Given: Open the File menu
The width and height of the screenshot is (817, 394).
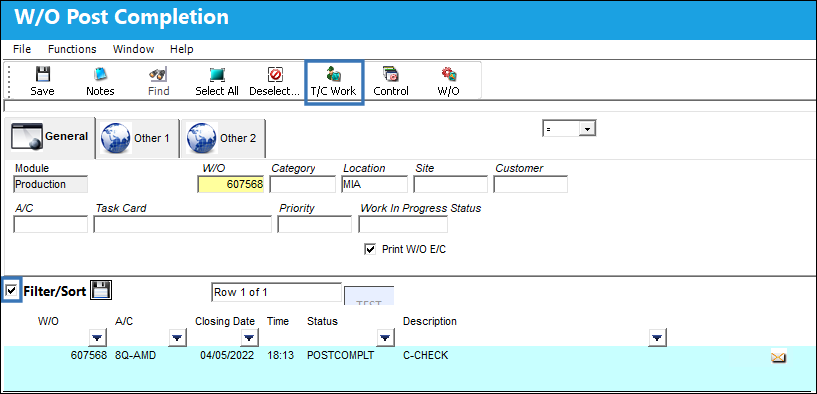Looking at the screenshot, I should (22, 49).
